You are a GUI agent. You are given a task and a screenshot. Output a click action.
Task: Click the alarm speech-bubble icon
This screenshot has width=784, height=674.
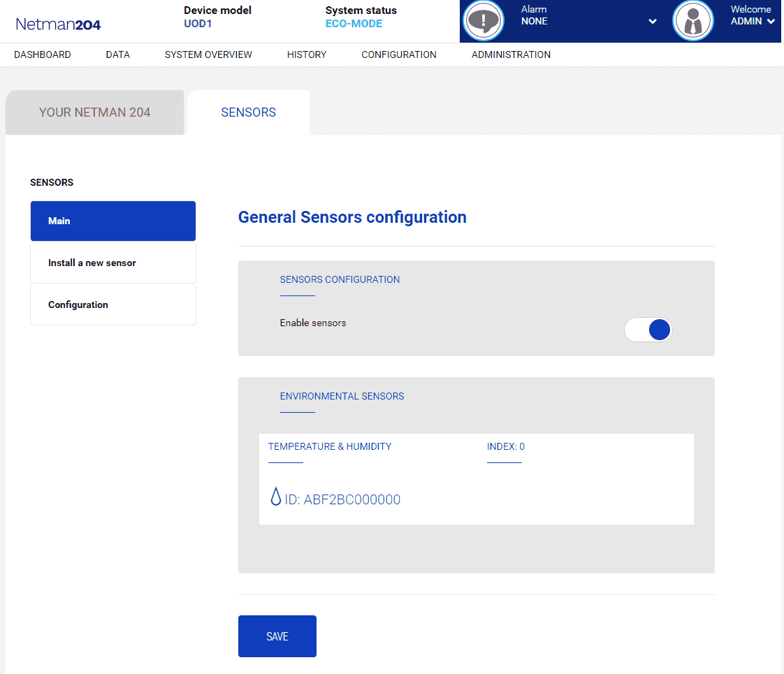[483, 20]
